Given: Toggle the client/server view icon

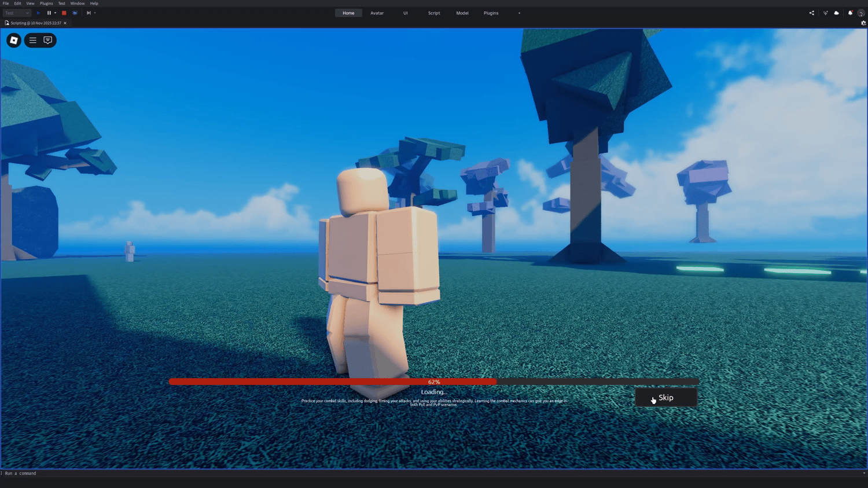Looking at the screenshot, I should tap(75, 13).
